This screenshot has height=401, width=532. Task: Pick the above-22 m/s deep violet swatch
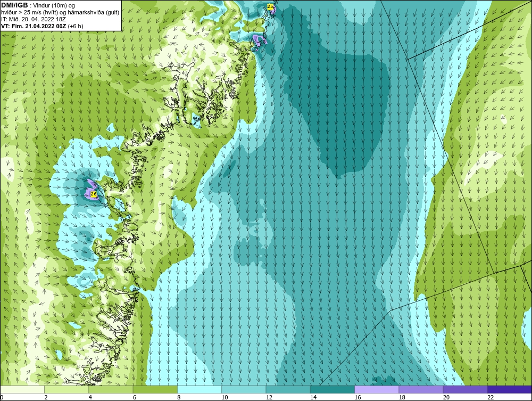tap(509, 389)
